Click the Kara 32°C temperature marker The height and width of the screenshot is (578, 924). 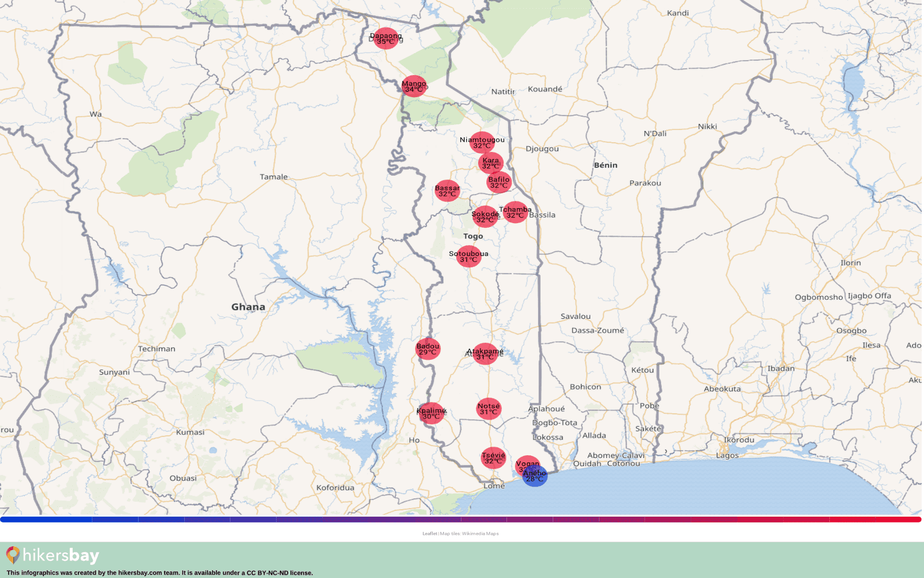pos(491,163)
